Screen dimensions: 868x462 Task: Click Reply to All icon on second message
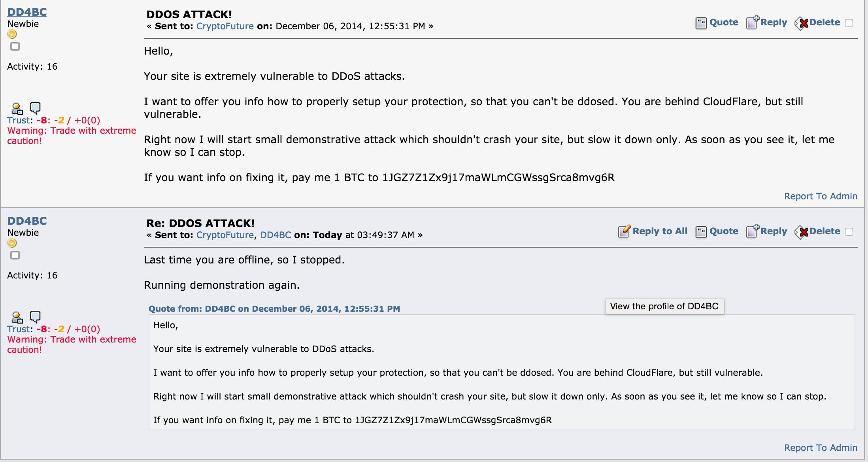tap(624, 231)
